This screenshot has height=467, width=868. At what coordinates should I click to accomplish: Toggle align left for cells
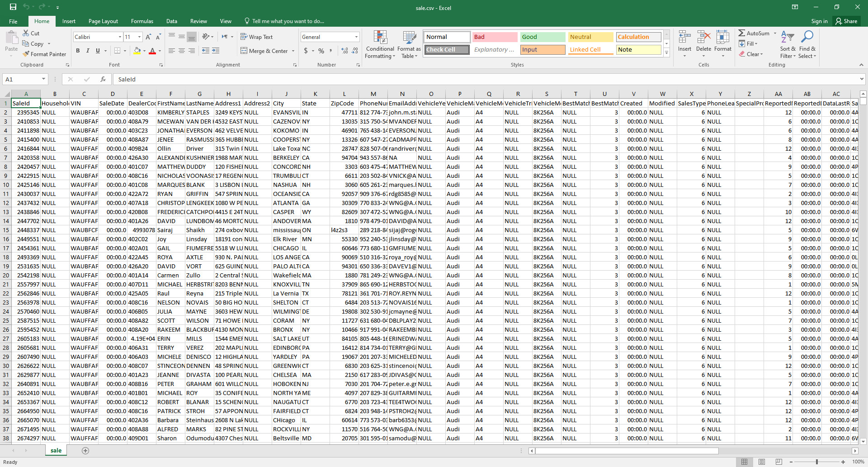click(172, 51)
